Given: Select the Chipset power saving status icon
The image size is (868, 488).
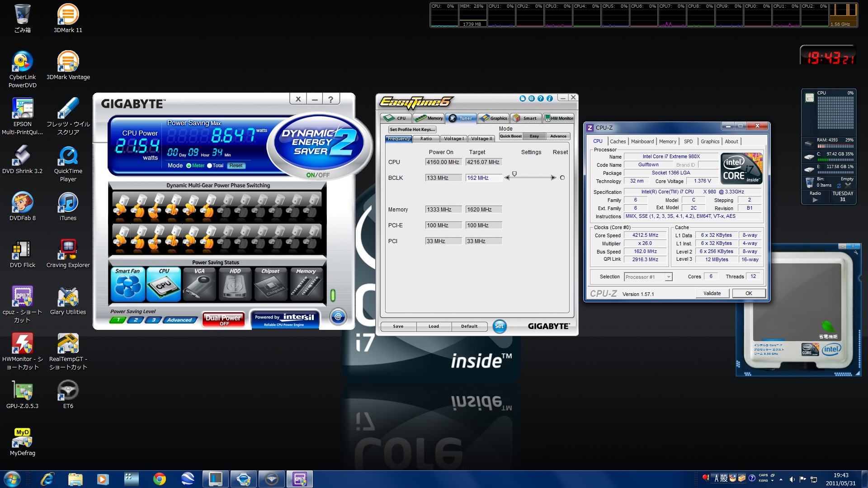Looking at the screenshot, I should 270,284.
